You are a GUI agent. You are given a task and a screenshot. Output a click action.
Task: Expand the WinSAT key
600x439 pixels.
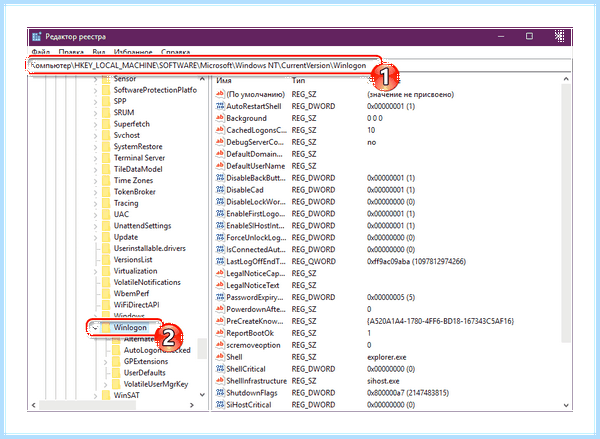point(95,395)
